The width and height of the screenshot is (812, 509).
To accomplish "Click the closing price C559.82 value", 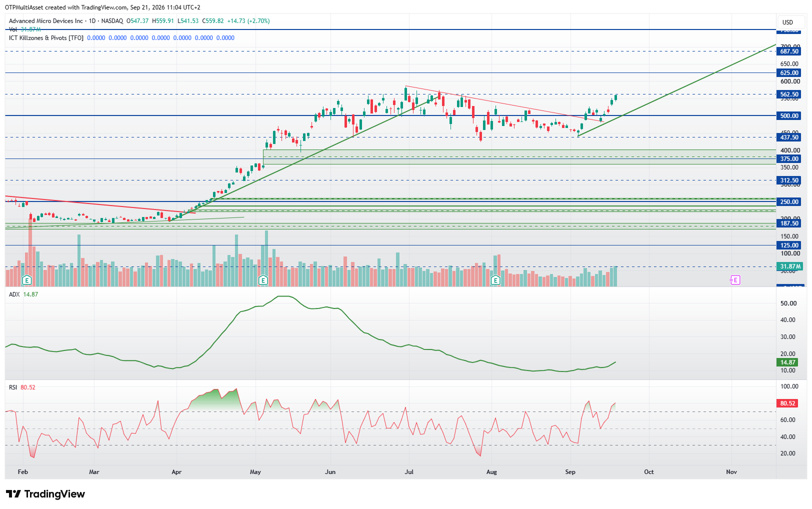I will pyautogui.click(x=213, y=21).
